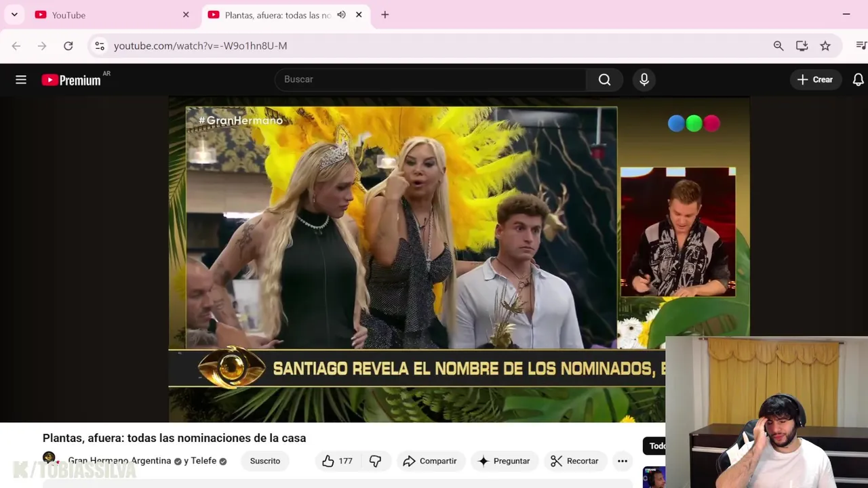Open the YouTube guide hamburger menu

click(x=21, y=80)
